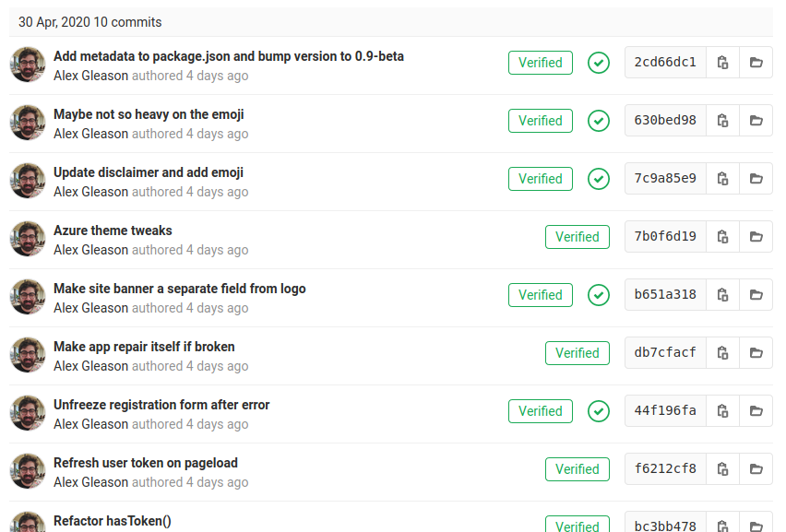Click Verified badge on 'Refresh user token' commit
Image resolution: width=786 pixels, height=532 pixels.
pos(577,469)
